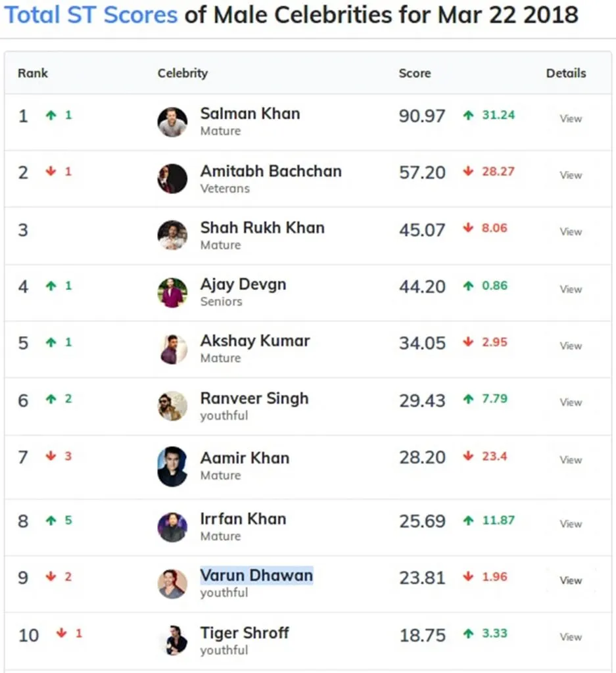Open Ajay Devgn's name link
This screenshot has height=673, width=616.
pyautogui.click(x=243, y=285)
